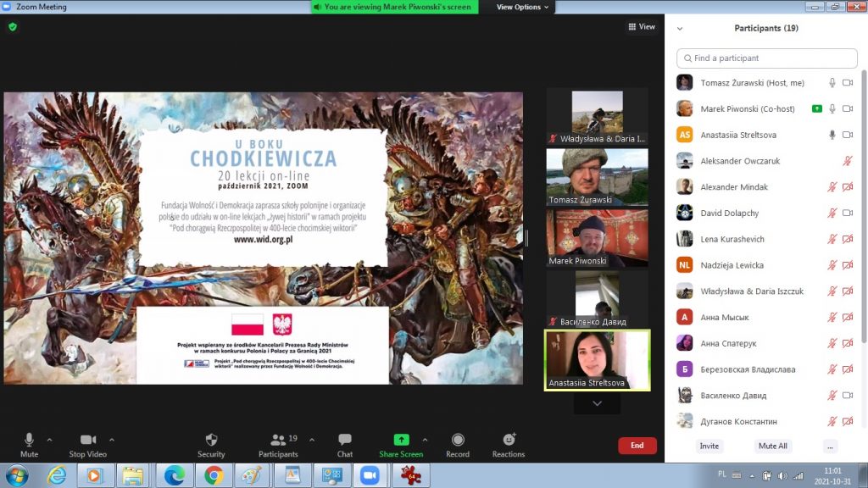Click the Mute All button
Viewport: 868px width, 488px height.
772,446
